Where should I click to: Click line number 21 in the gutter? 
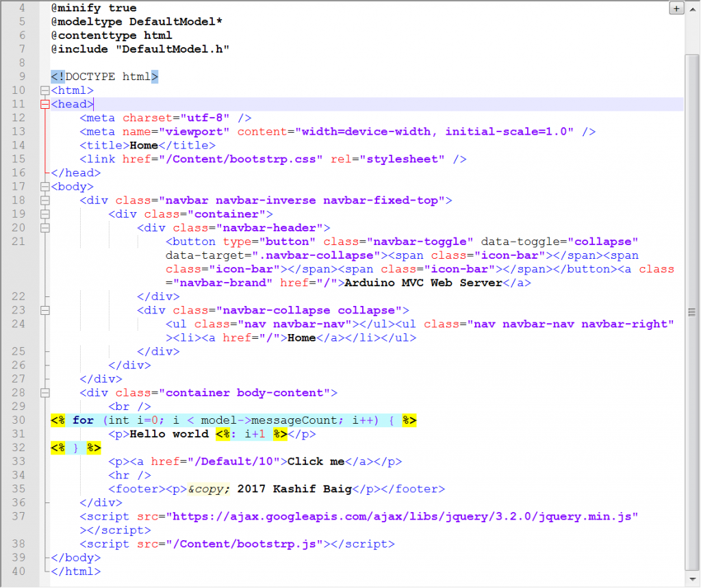pyautogui.click(x=18, y=242)
